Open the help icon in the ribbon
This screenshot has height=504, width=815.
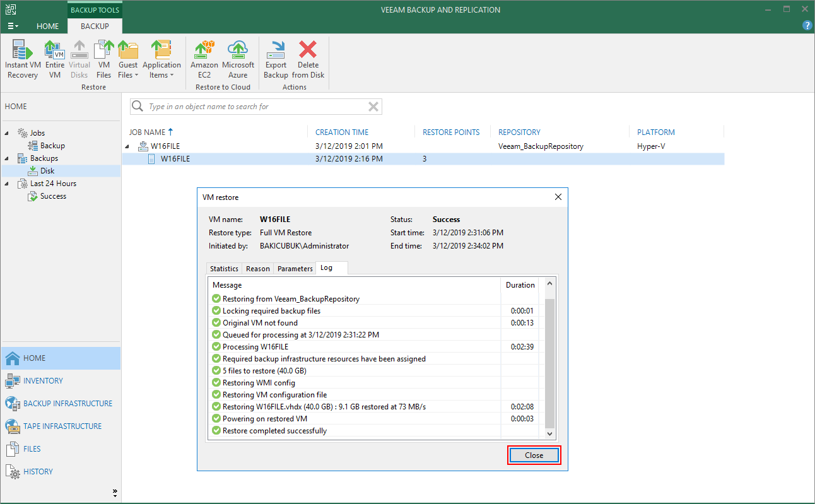807,26
